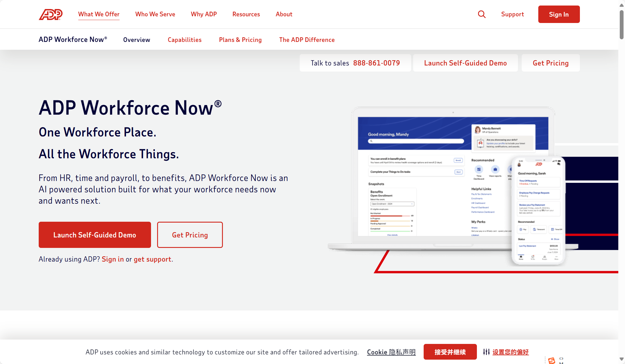
Task: Click the ADP logo in the header
Action: pyautogui.click(x=51, y=14)
